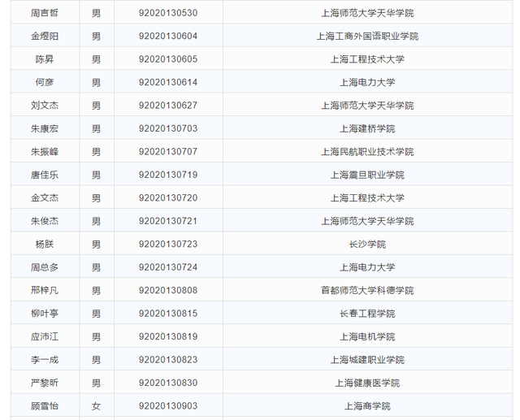Select school 长春工程学院
The height and width of the screenshot is (420, 520).
click(367, 314)
